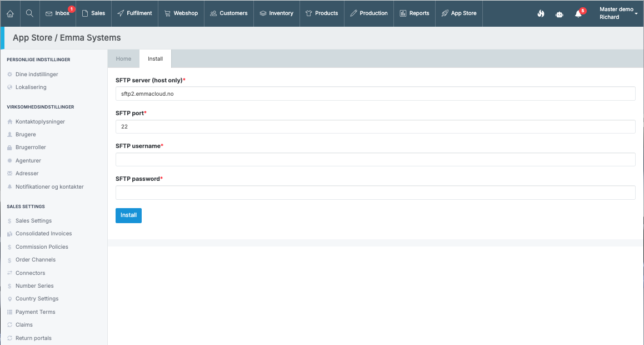Open Consolidated Invoices link

(43, 234)
